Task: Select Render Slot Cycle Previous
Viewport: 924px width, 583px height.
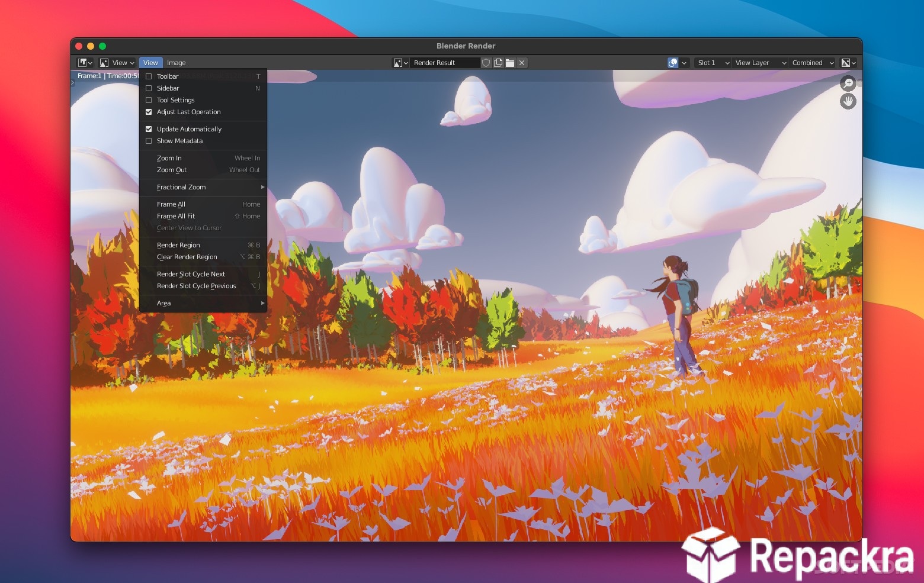Action: click(x=203, y=286)
